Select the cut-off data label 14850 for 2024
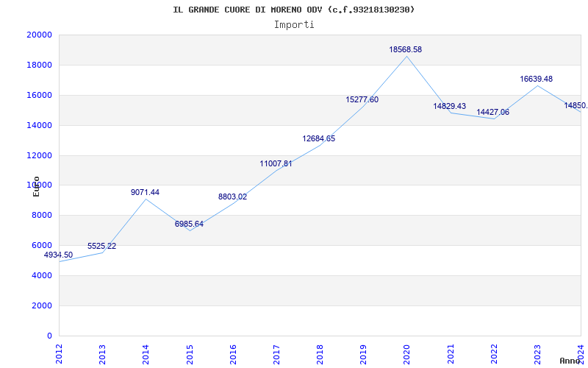Screen dimensions: 588x368 pos(576,105)
